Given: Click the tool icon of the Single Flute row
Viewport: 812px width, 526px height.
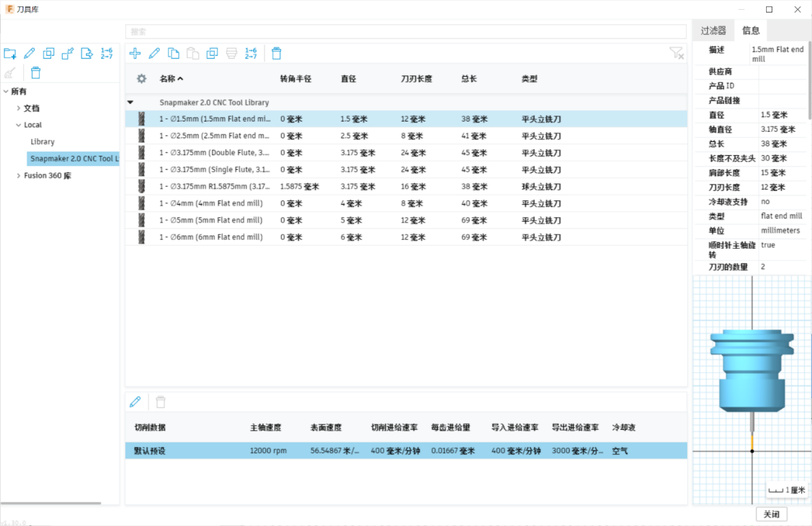Looking at the screenshot, I should tap(142, 169).
